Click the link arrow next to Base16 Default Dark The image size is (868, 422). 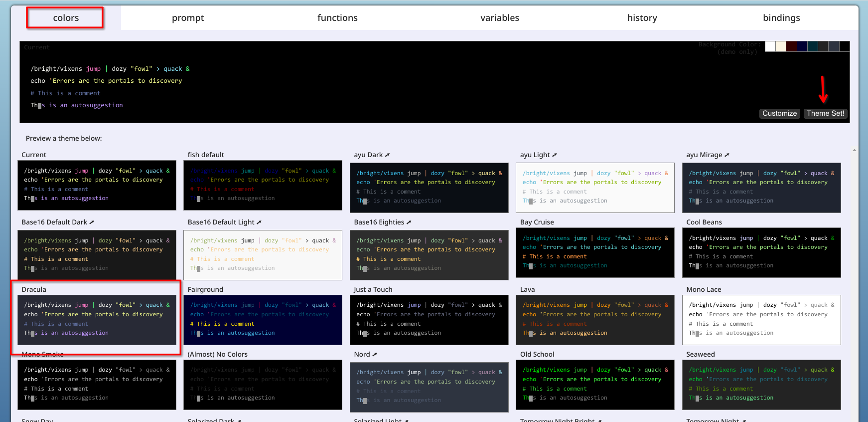click(92, 222)
